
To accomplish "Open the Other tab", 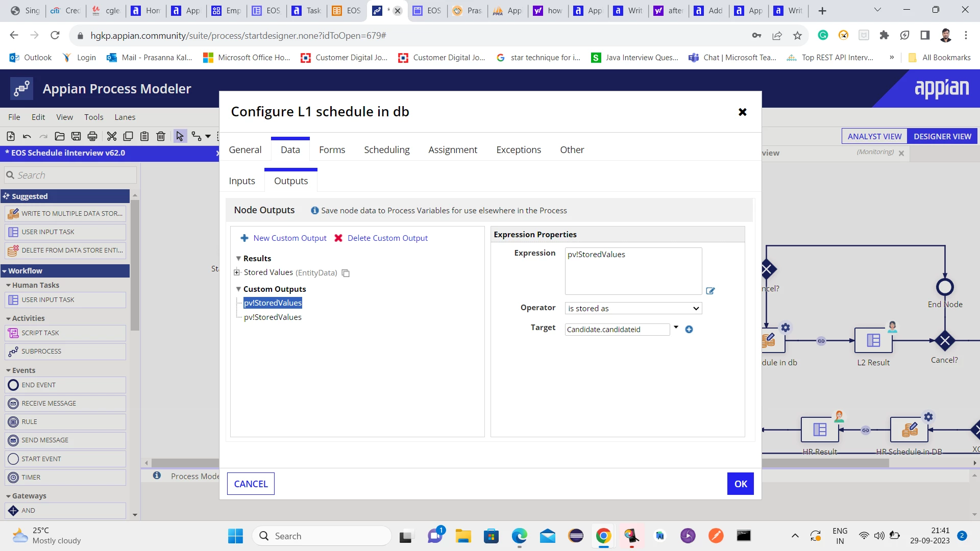I will (572, 149).
